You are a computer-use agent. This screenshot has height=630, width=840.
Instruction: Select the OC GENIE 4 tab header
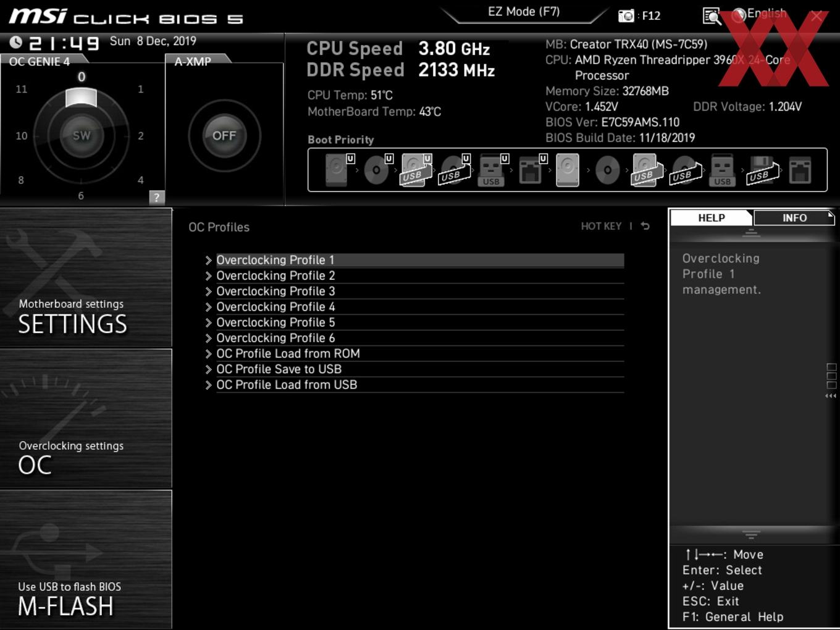point(40,61)
